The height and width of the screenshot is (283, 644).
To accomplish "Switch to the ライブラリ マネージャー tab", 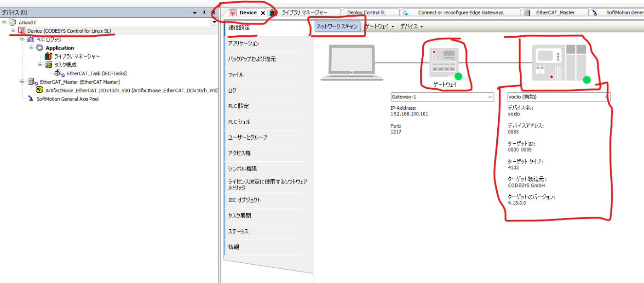I will pos(305,12).
